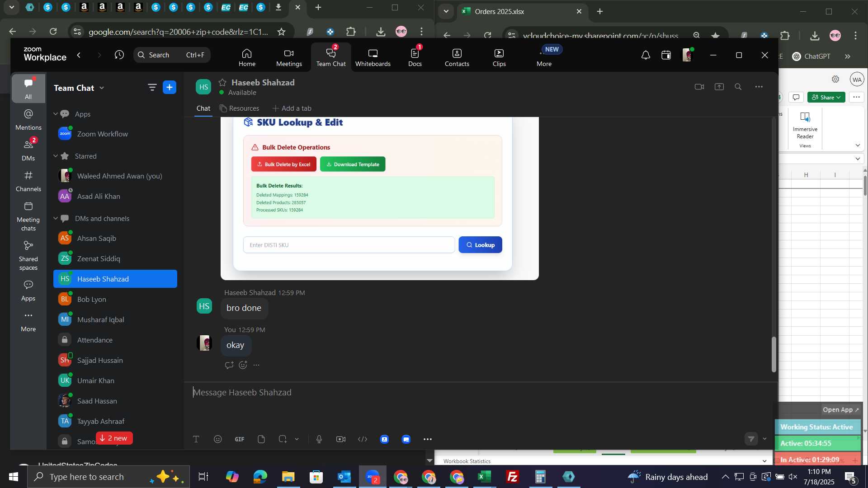Open the Docs tab

pos(415,57)
